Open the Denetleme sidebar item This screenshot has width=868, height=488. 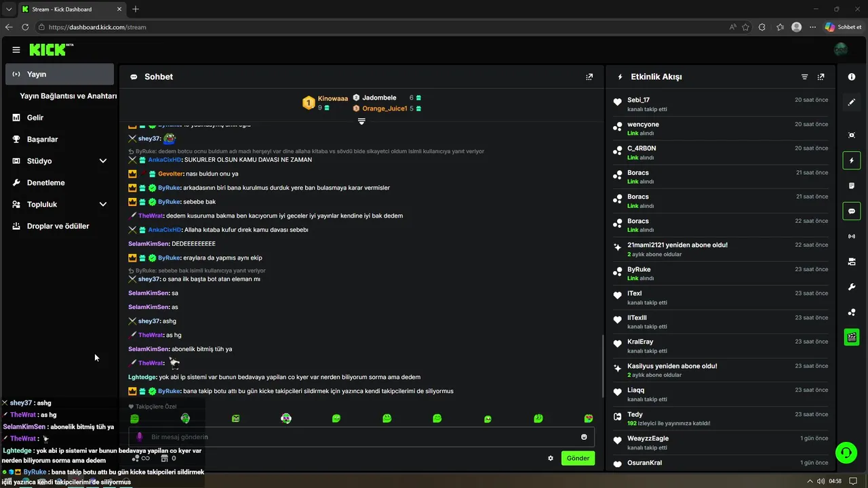pyautogui.click(x=60, y=182)
